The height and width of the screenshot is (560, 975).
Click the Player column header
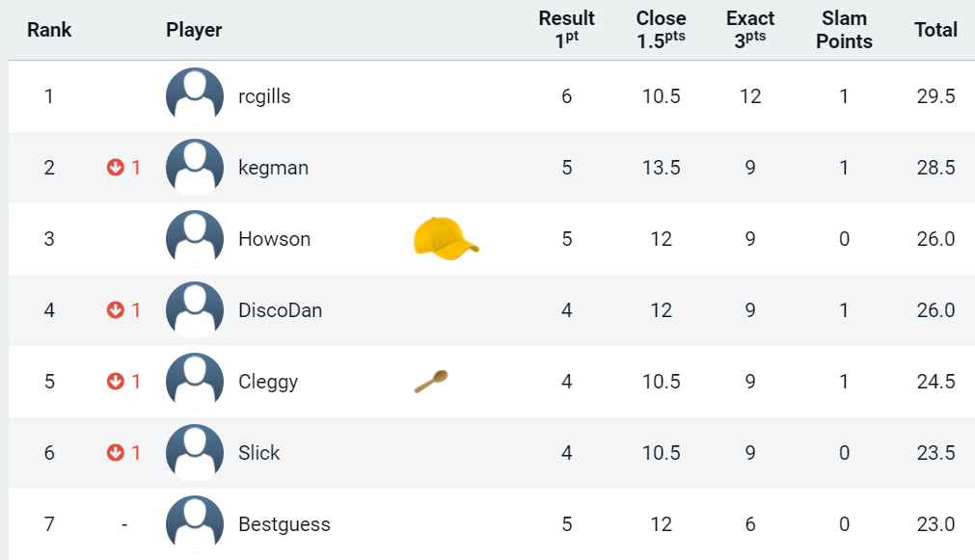(194, 30)
